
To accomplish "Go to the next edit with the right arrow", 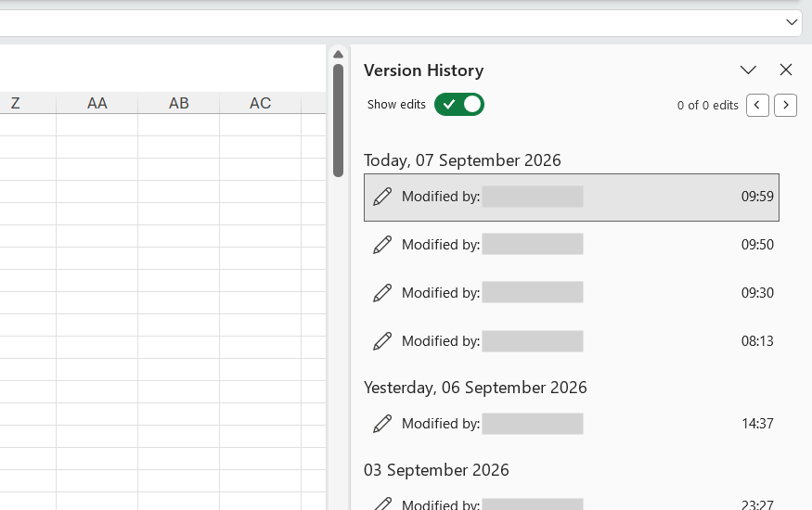I will click(786, 105).
